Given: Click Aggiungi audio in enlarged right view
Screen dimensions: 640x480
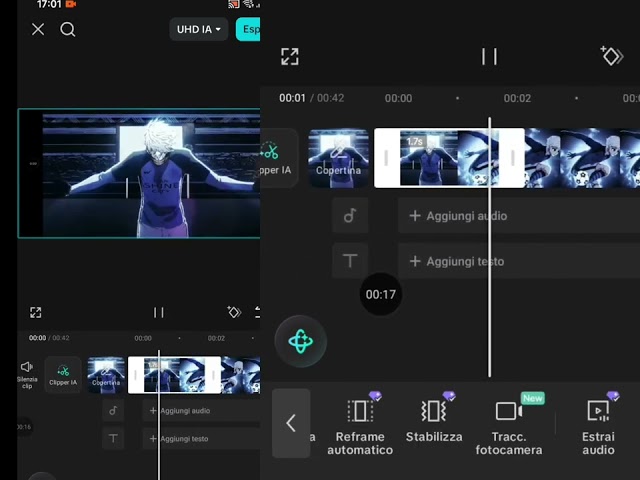Looking at the screenshot, I should pos(519,216).
